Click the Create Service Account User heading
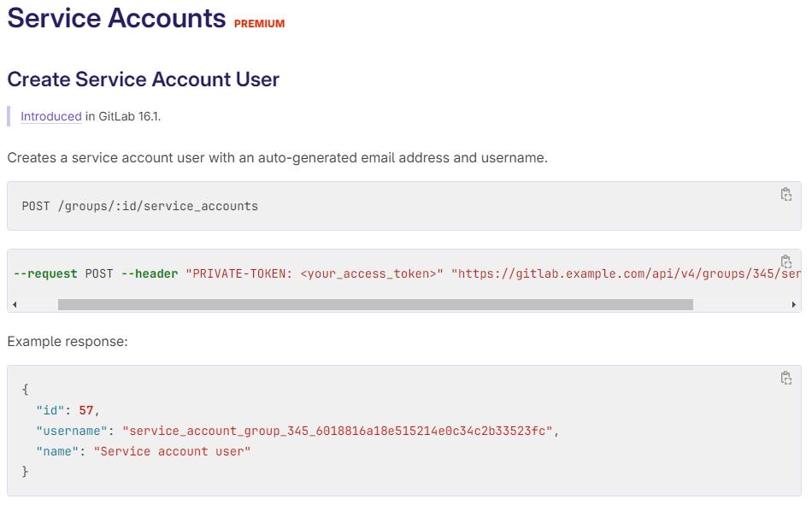812x505 pixels. [144, 79]
